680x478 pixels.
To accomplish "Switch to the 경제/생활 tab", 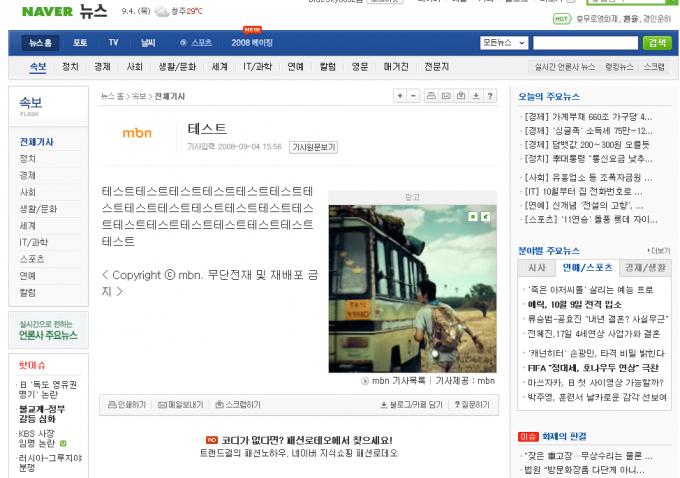I will point(645,268).
